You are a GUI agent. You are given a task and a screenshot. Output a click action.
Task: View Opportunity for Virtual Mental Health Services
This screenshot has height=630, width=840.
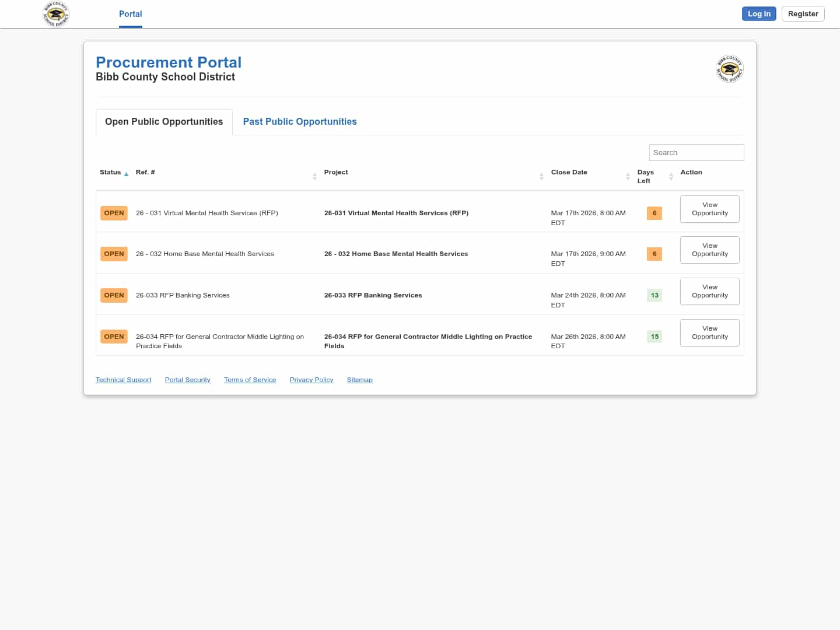pyautogui.click(x=709, y=209)
